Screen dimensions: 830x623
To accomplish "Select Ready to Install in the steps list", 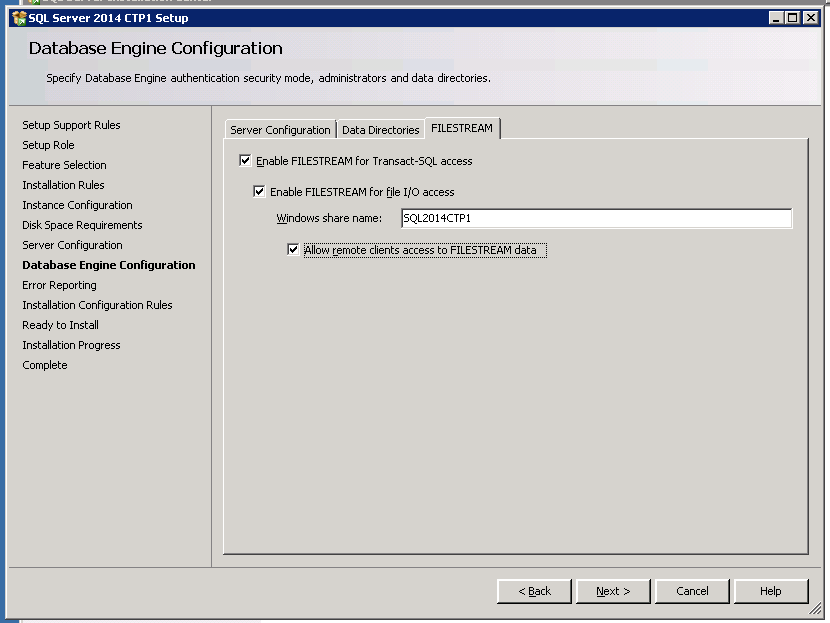I will pyautogui.click(x=60, y=325).
